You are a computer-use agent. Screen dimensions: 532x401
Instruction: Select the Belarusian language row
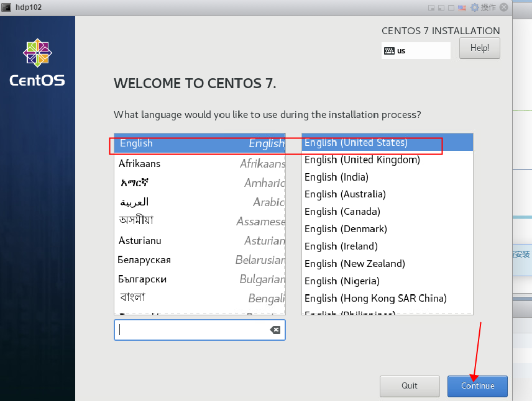(200, 260)
